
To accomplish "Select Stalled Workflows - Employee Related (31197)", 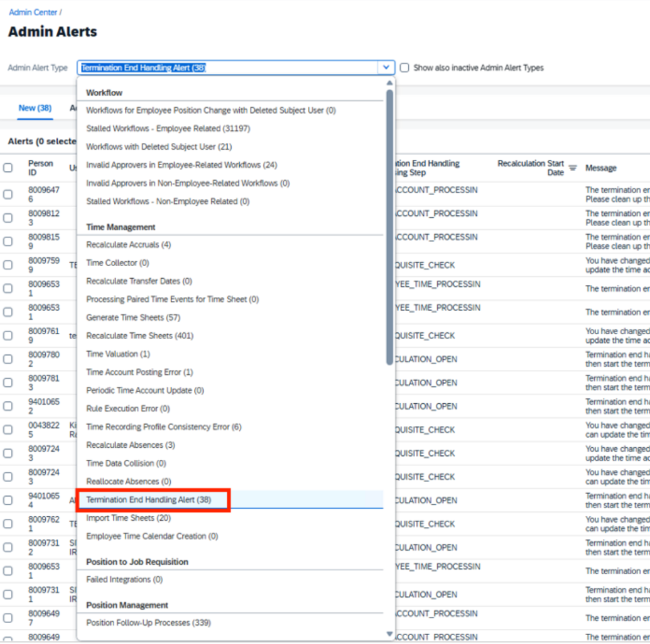I will pos(230,128).
